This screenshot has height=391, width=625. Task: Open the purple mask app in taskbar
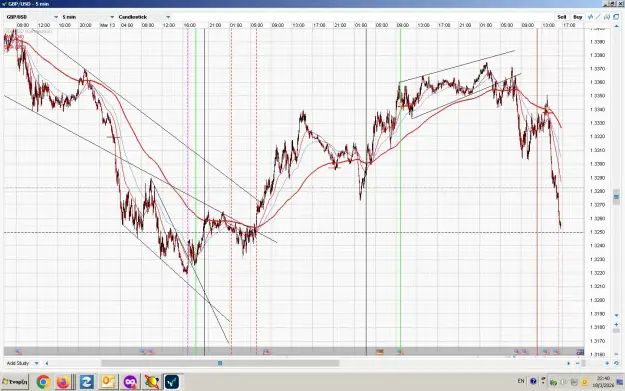click(130, 382)
